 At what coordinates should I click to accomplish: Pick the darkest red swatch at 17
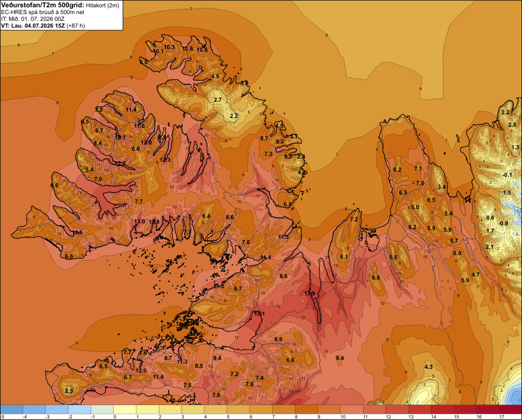click(x=511, y=409)
